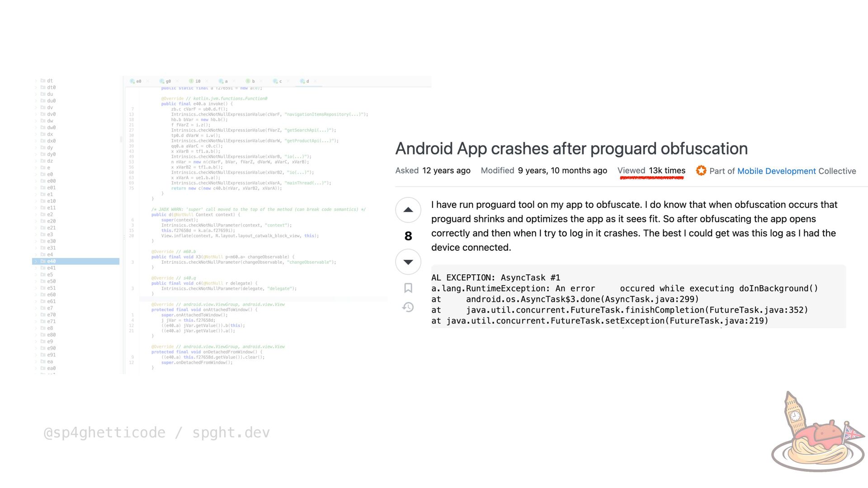Downvote the question with arrow
Image resolution: width=868 pixels, height=488 pixels.
click(408, 262)
